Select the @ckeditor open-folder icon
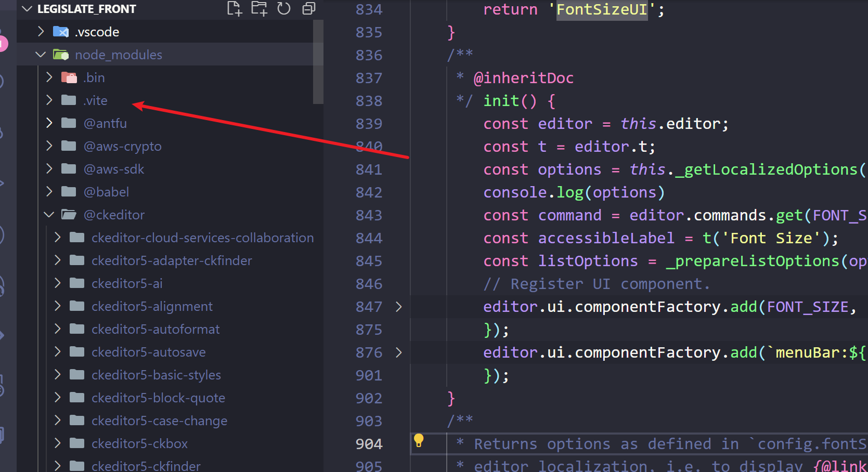Image resolution: width=868 pixels, height=472 pixels. (x=69, y=215)
